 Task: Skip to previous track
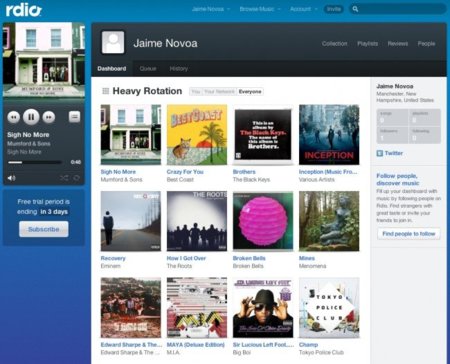click(x=14, y=117)
